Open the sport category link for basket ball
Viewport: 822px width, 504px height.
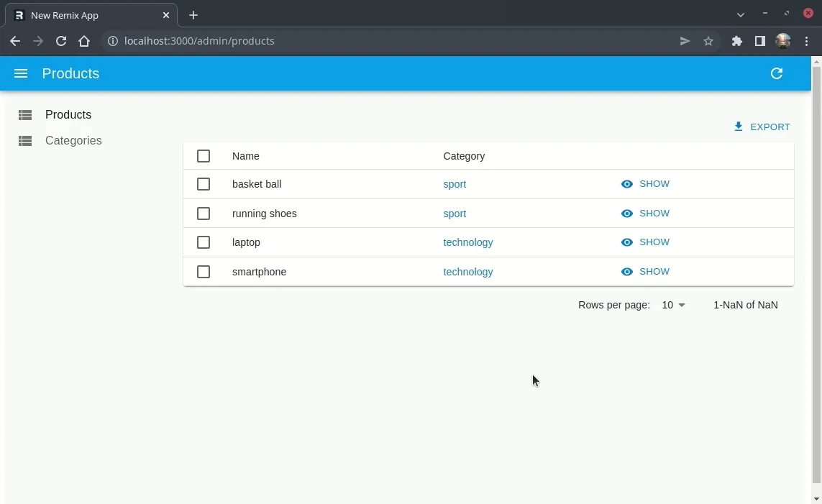click(455, 184)
